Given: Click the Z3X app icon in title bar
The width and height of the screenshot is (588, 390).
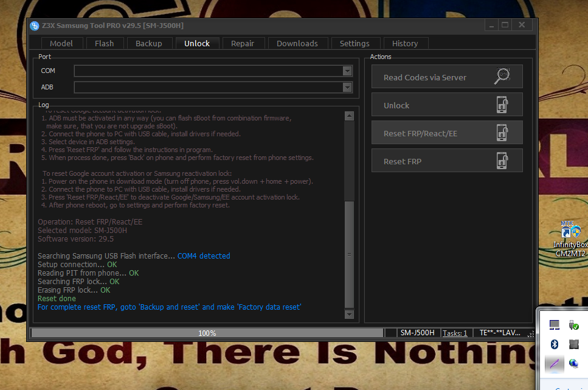Looking at the screenshot, I should coord(35,26).
